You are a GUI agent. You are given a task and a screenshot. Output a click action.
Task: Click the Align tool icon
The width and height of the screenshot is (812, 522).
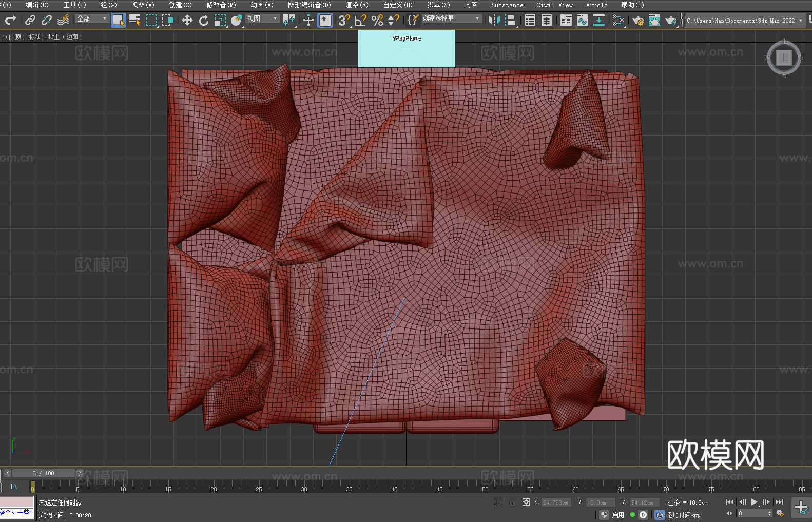[511, 20]
